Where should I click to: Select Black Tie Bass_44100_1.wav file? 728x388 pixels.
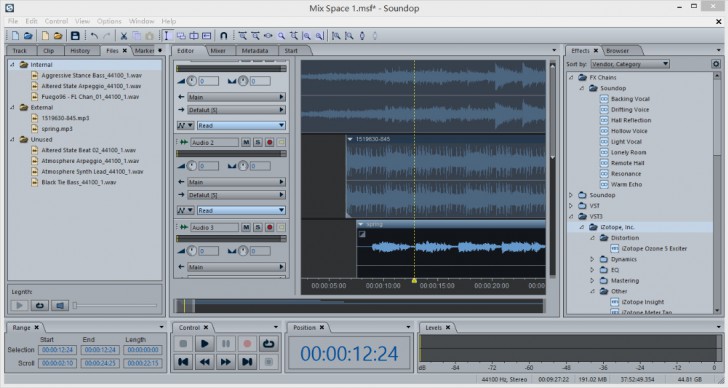[79, 182]
